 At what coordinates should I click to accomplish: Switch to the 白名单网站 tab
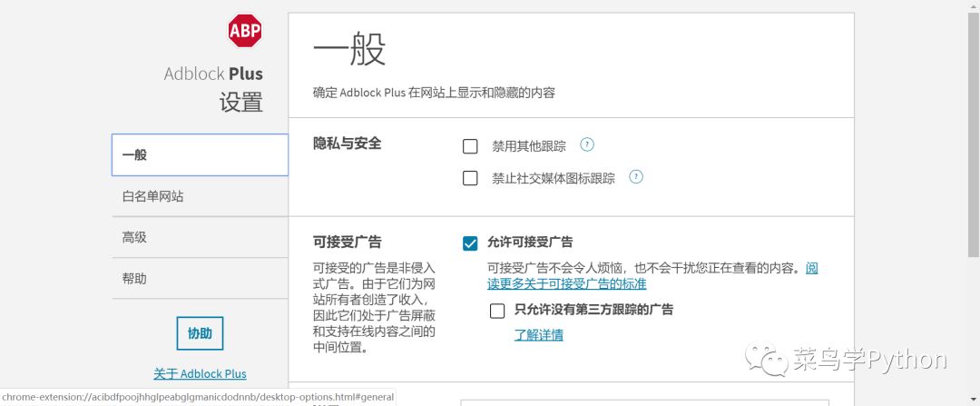(x=200, y=196)
